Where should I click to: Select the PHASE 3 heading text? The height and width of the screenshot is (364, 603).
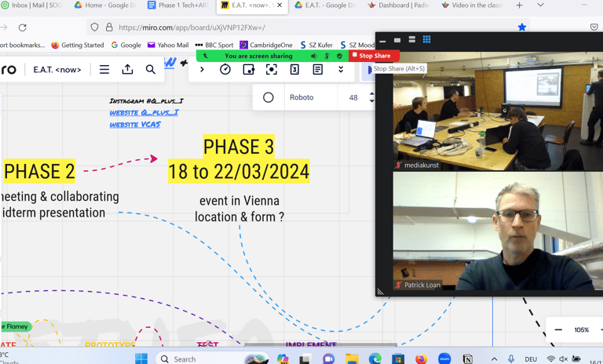[x=239, y=147]
